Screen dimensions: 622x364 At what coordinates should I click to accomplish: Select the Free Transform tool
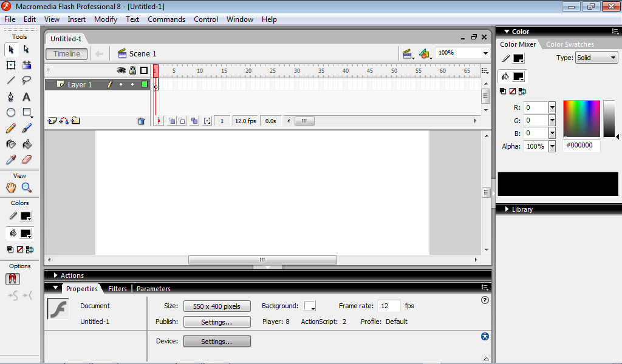pyautogui.click(x=11, y=65)
